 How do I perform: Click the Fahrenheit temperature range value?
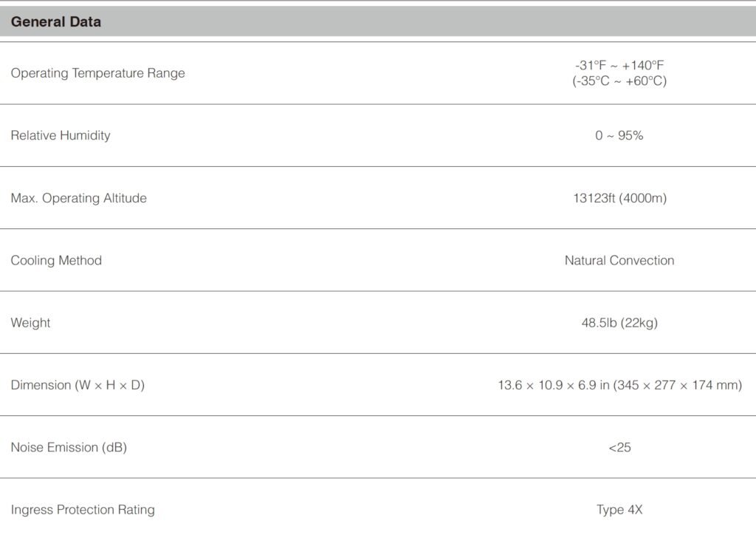point(619,65)
